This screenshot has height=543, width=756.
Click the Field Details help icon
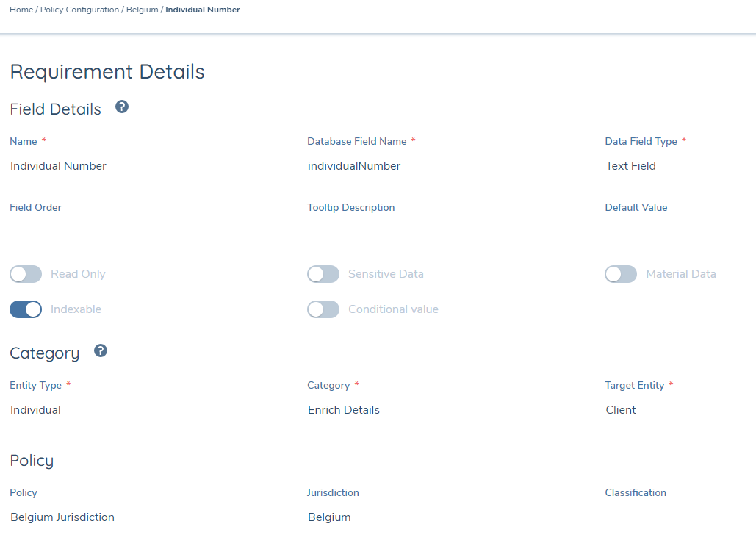click(122, 107)
